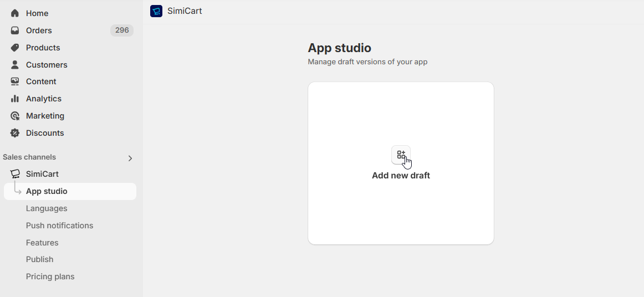644x297 pixels.
Task: Click the 296 orders count badge
Action: [122, 30]
